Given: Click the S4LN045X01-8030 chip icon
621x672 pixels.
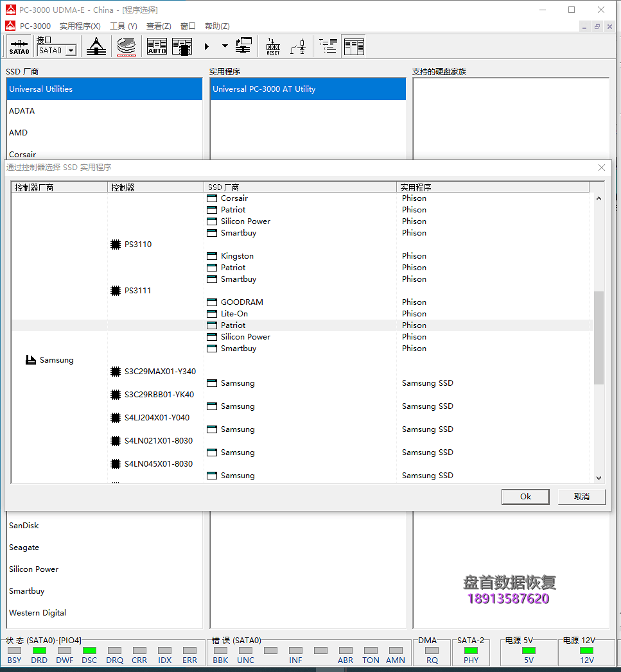Looking at the screenshot, I should (116, 464).
